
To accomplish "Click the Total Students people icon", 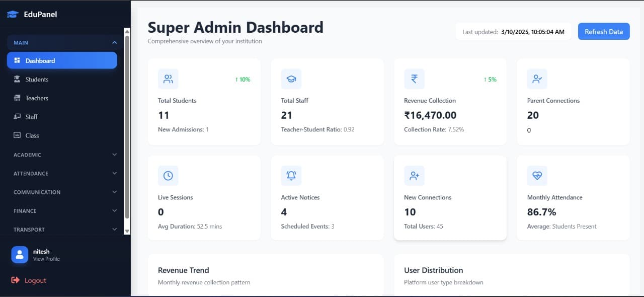I will [x=168, y=79].
